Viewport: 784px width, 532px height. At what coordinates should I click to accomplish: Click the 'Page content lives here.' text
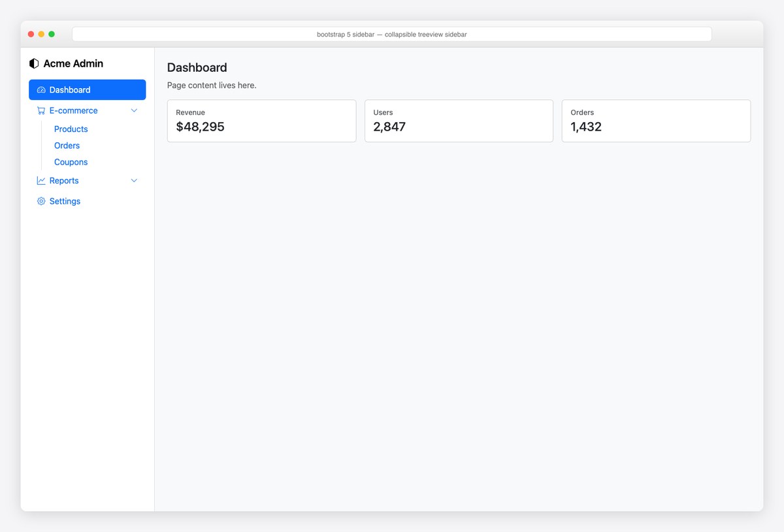[x=212, y=86]
